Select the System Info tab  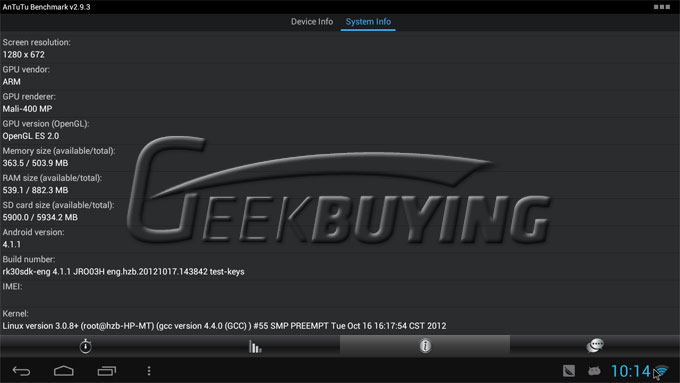(x=368, y=22)
